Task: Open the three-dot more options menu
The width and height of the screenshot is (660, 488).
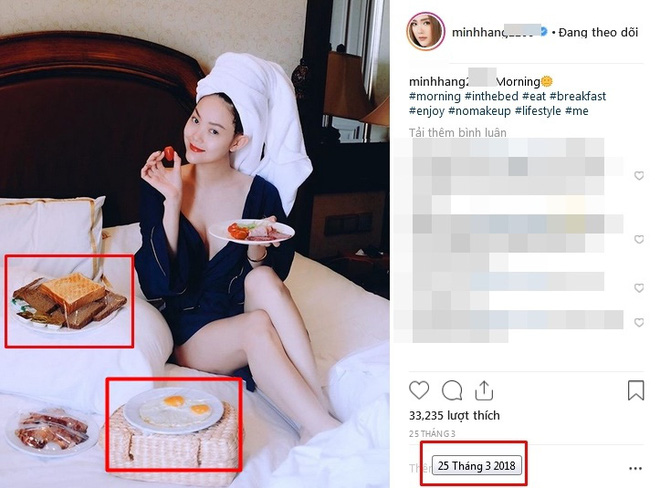Action: pos(635,468)
